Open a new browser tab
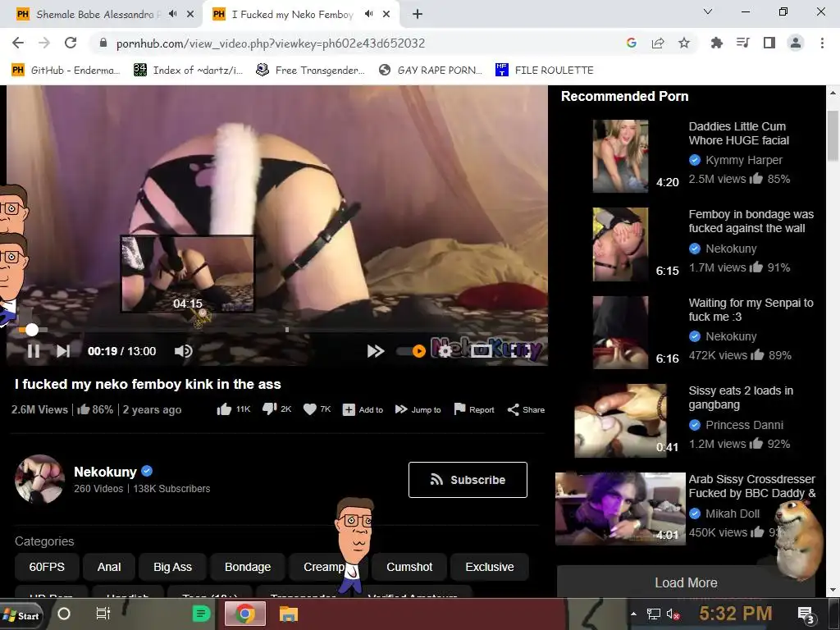The height and width of the screenshot is (630, 840). (x=418, y=15)
